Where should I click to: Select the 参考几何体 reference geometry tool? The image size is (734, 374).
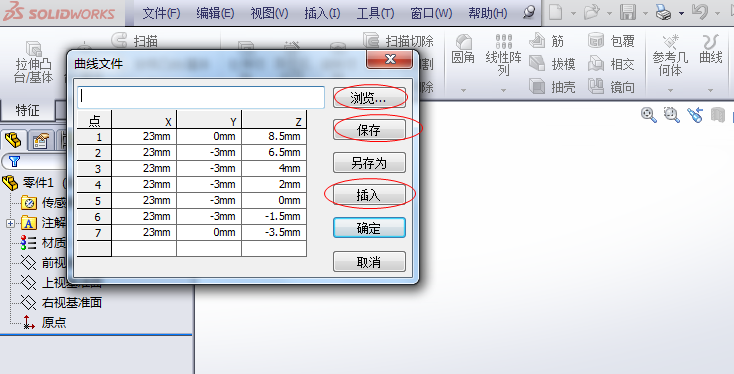tap(670, 55)
